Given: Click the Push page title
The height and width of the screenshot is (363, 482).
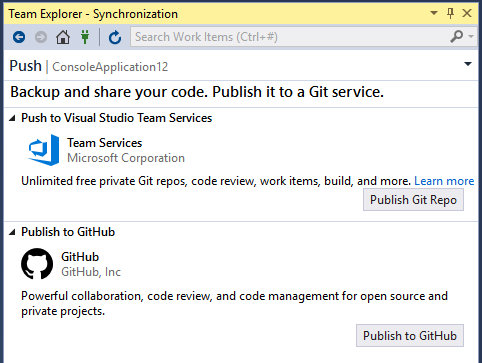Looking at the screenshot, I should 26,66.
